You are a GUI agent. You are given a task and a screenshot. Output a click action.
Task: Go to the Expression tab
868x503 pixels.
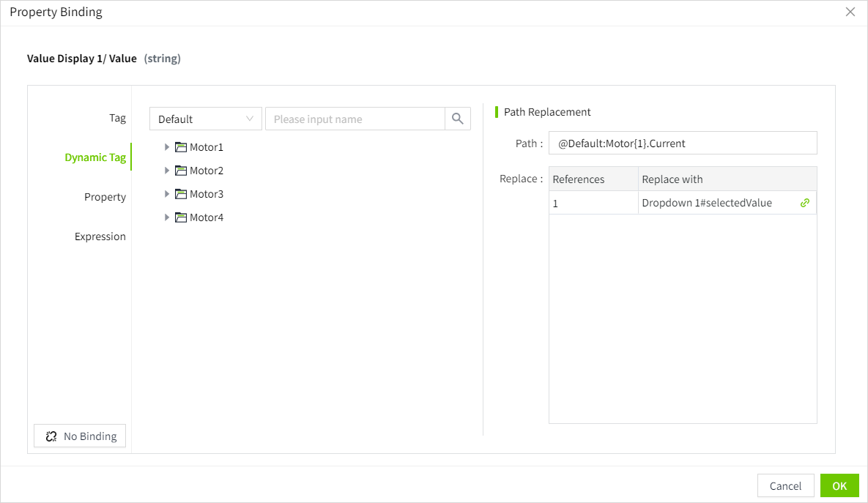click(x=100, y=236)
